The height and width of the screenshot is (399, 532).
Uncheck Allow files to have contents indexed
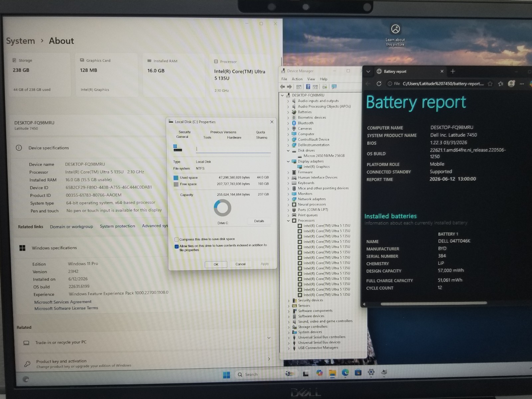(x=177, y=246)
